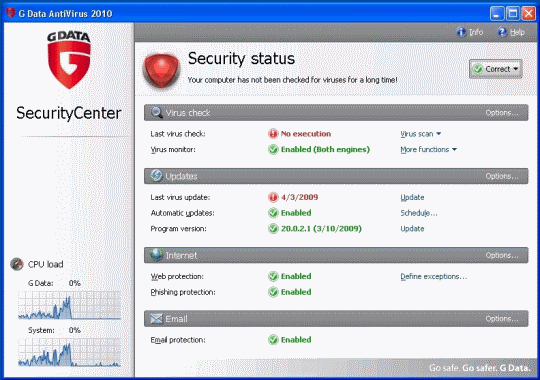The image size is (540, 380).
Task: Click the 20.0.2.1 (3/10/2009) version text
Action: pyautogui.click(x=321, y=229)
